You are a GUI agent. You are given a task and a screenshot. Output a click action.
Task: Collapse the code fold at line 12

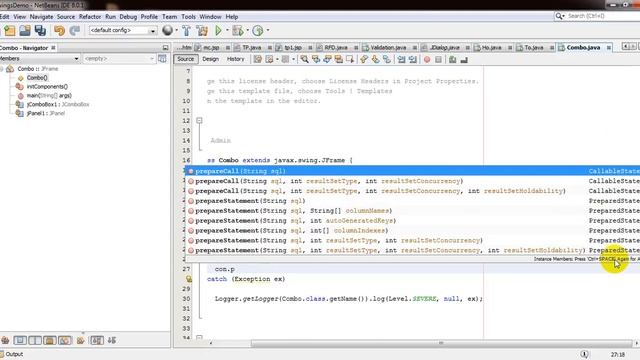point(199,120)
